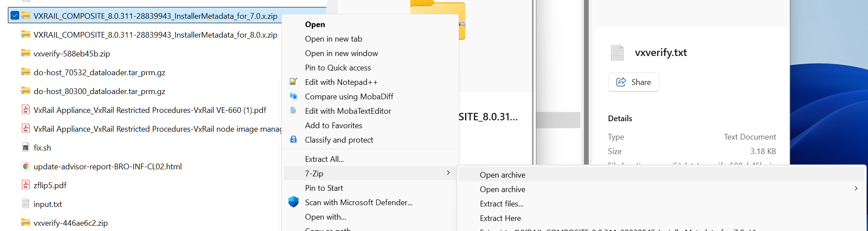Click the vxverify.txt document icon in details pane
Image resolution: width=868 pixels, height=231 pixels.
(x=617, y=52)
